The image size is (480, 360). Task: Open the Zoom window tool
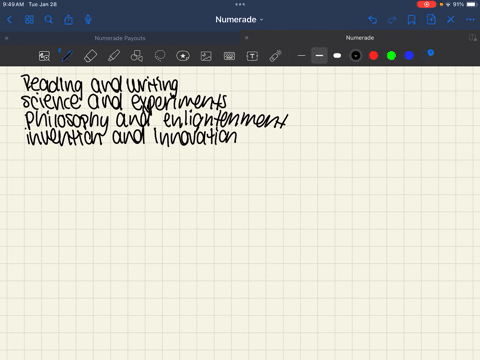click(44, 56)
